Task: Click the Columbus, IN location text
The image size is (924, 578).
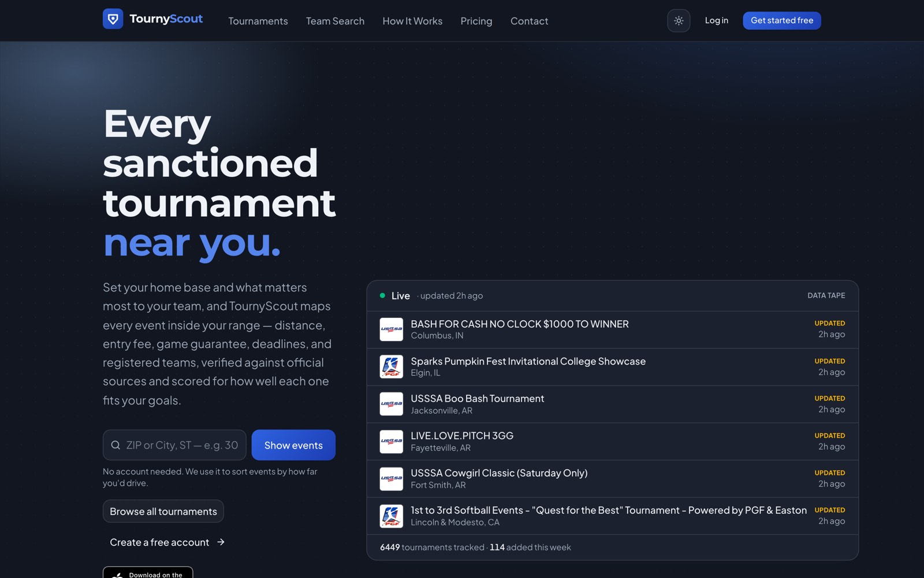Action: coord(437,336)
